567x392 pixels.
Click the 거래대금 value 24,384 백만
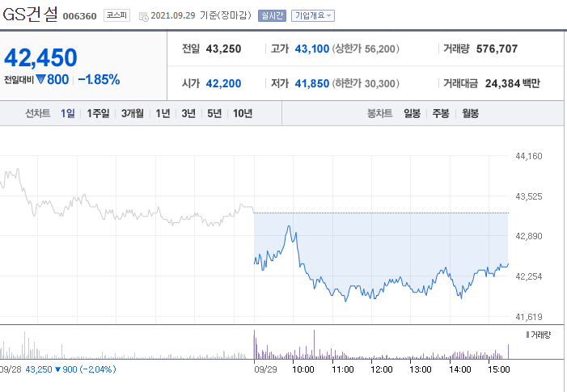[x=512, y=83]
